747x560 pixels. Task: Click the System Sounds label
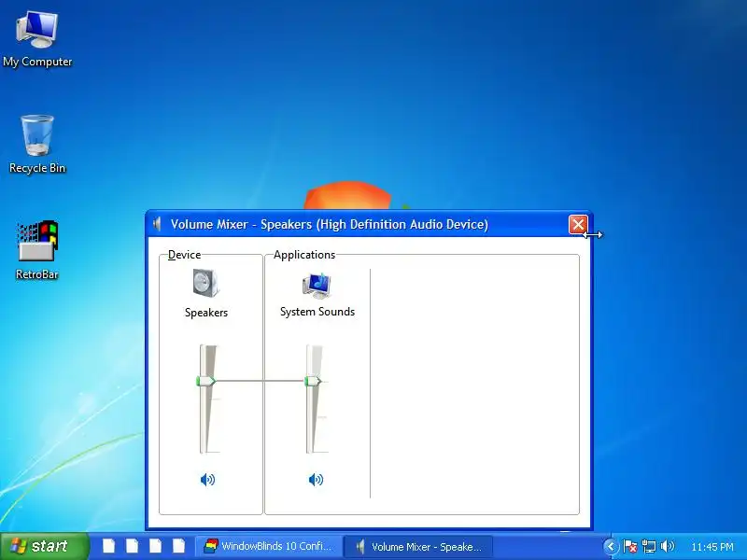click(x=317, y=312)
